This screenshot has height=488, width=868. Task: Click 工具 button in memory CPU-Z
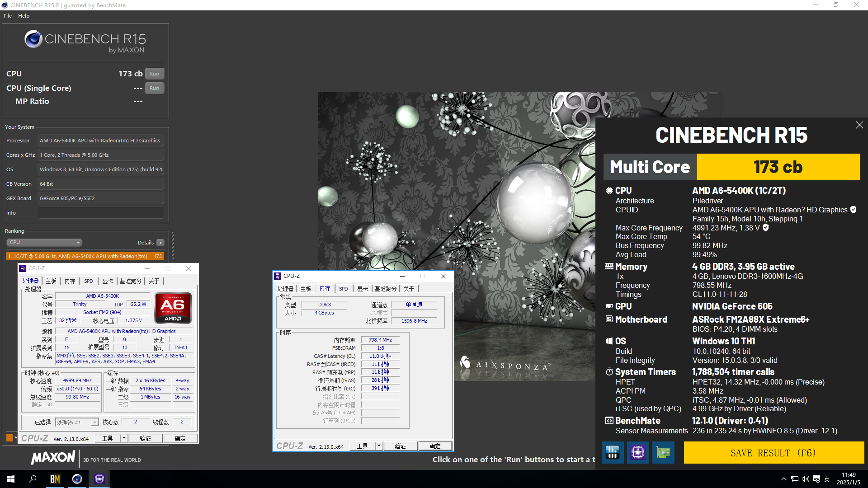(363, 446)
